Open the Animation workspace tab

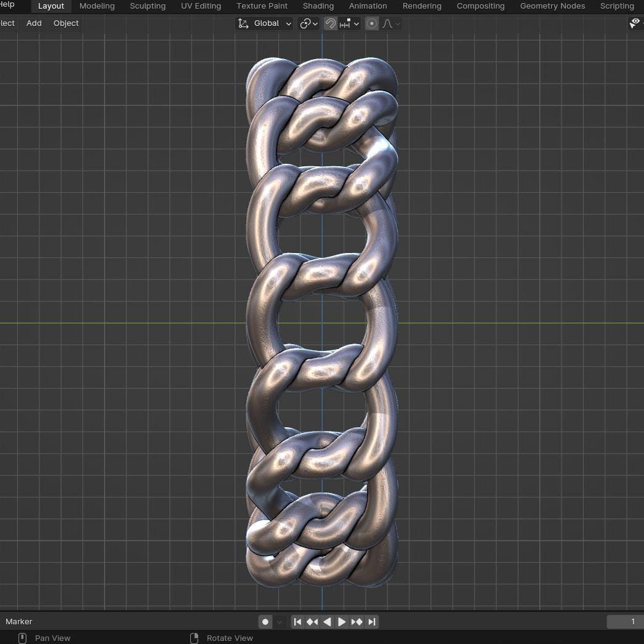click(x=368, y=6)
